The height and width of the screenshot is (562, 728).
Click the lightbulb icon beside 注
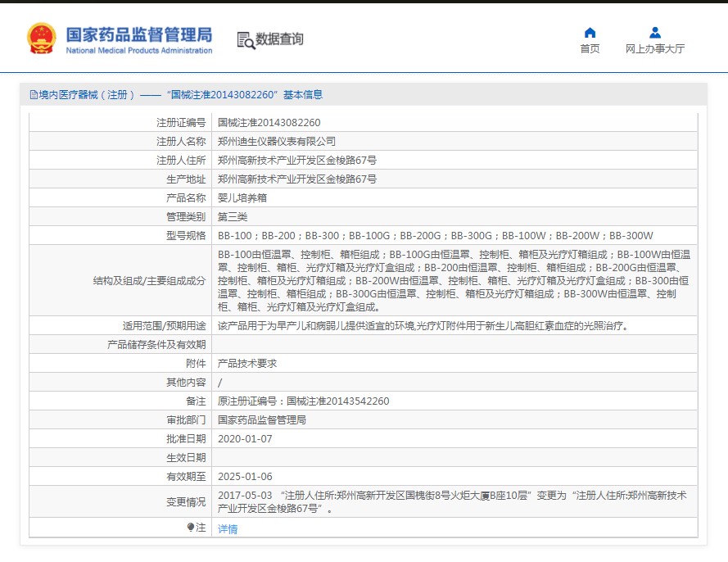coord(191,528)
